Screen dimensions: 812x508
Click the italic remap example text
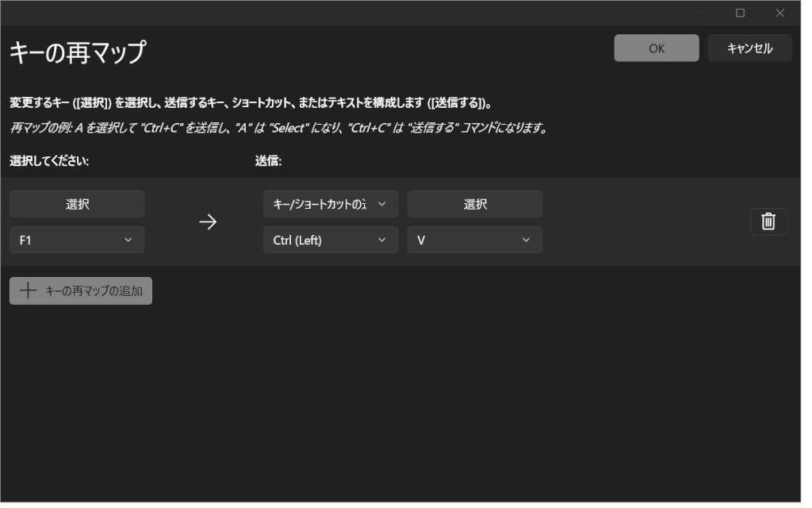click(x=278, y=128)
